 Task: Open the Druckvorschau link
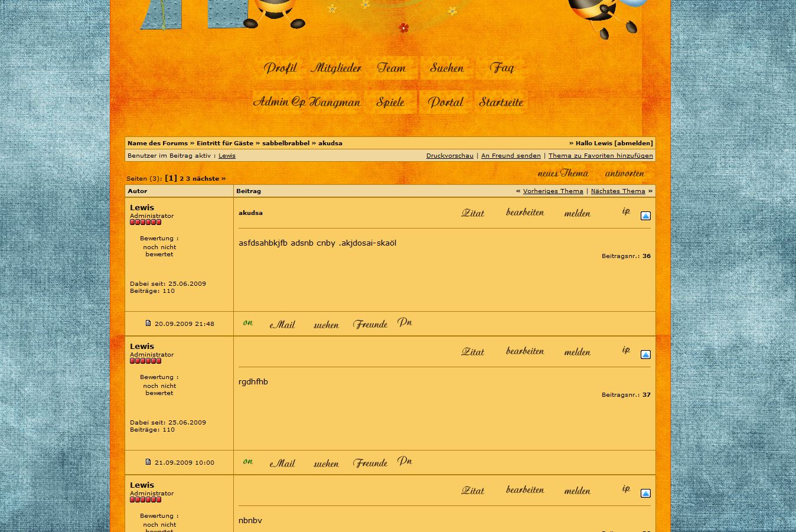(449, 156)
